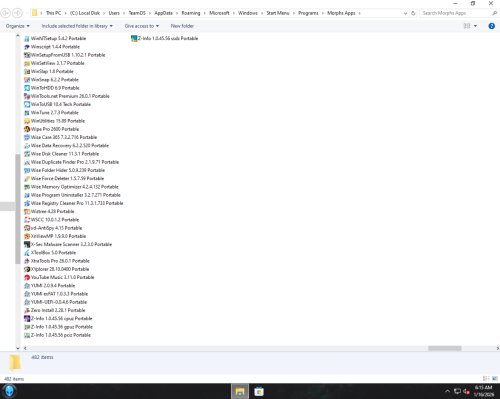Select the WinToUSB 10.4 Tech Portable icon

tap(27, 104)
